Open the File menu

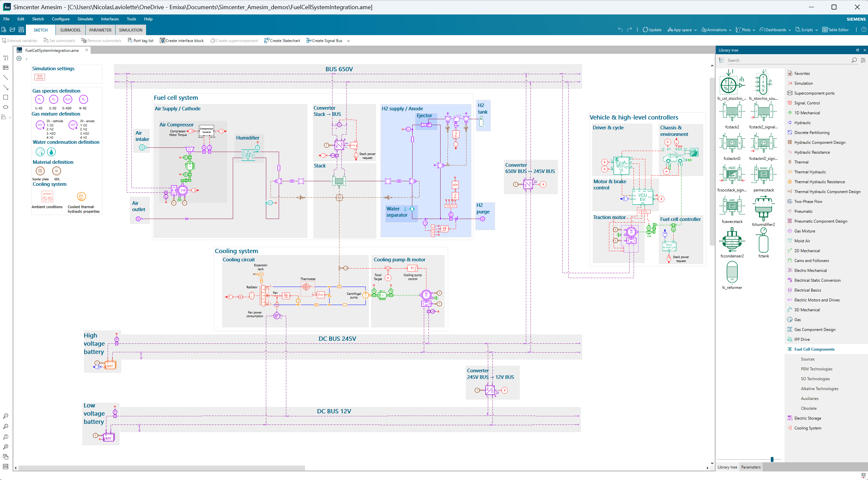pos(7,19)
